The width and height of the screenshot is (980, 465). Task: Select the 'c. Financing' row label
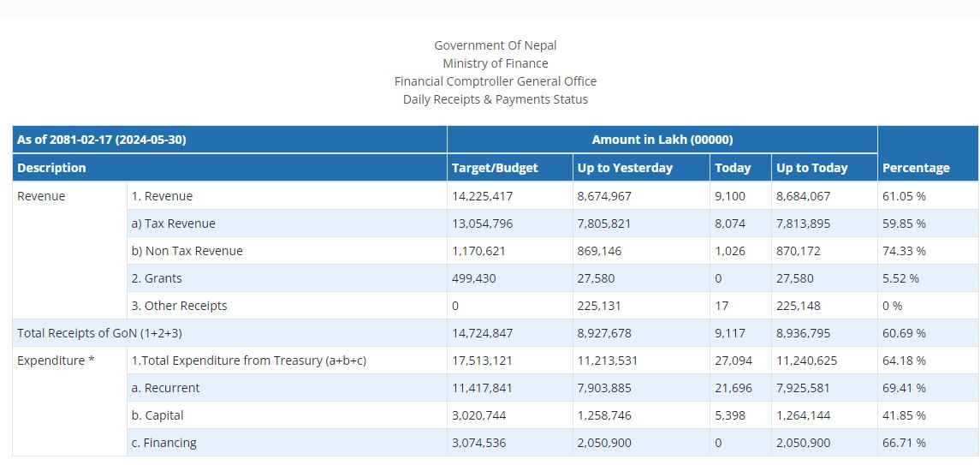click(163, 443)
